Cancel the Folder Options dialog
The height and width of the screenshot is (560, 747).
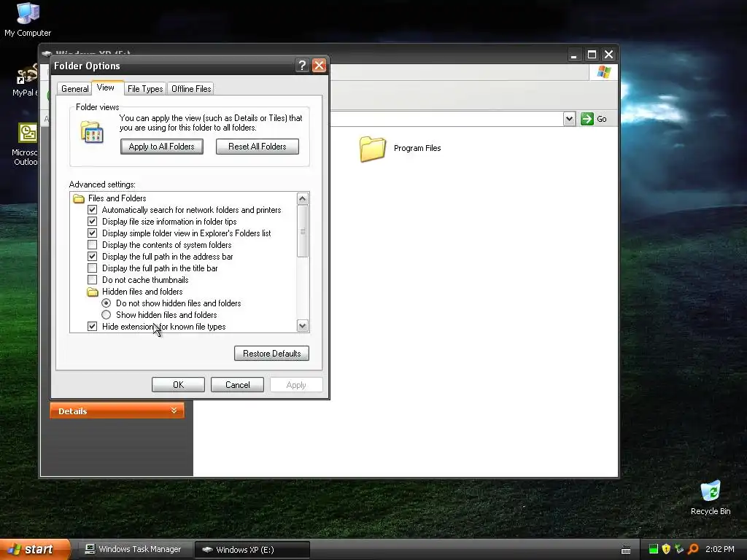pos(237,385)
